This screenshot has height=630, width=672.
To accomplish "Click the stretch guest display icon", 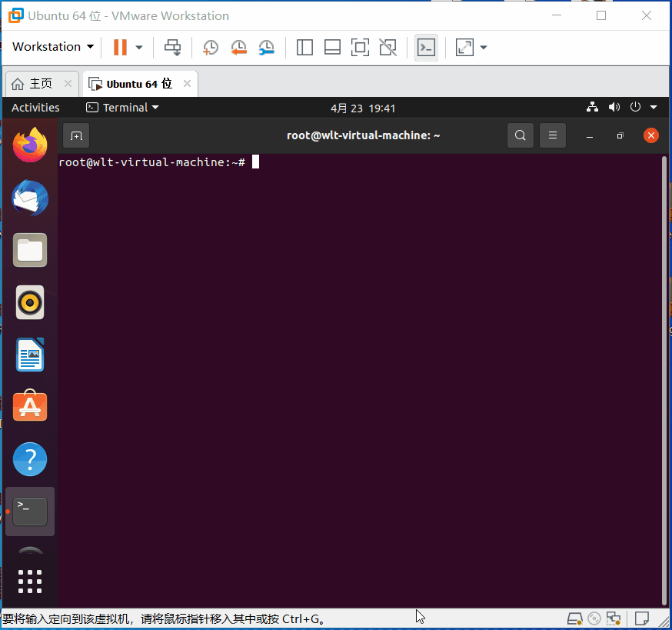I will pos(464,47).
